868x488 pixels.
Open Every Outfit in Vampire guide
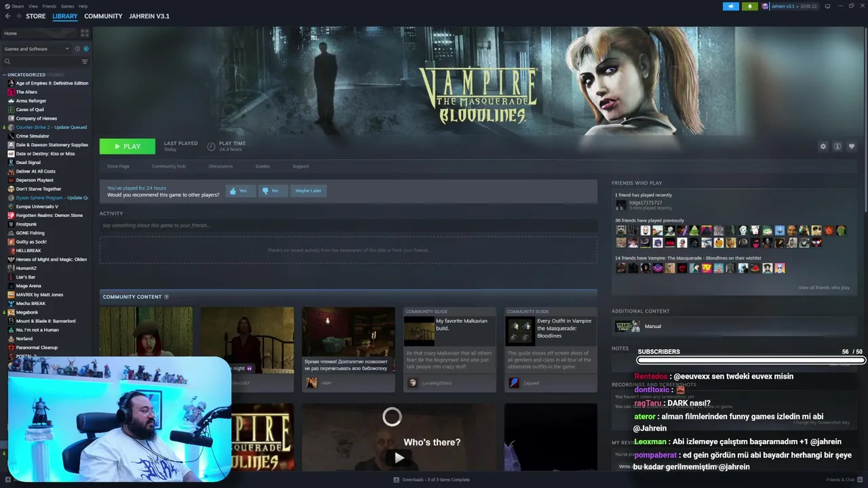coord(551,350)
